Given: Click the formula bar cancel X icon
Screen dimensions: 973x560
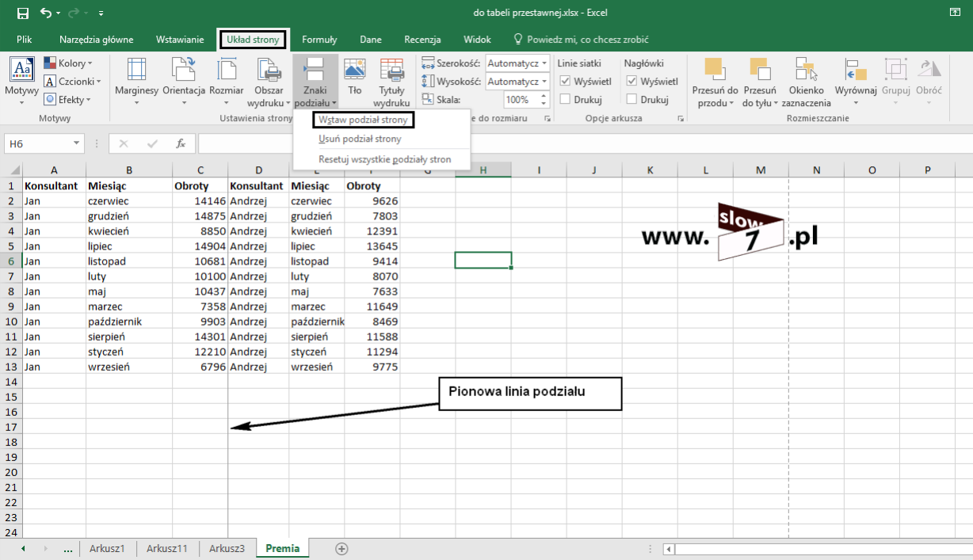Looking at the screenshot, I should tap(124, 143).
